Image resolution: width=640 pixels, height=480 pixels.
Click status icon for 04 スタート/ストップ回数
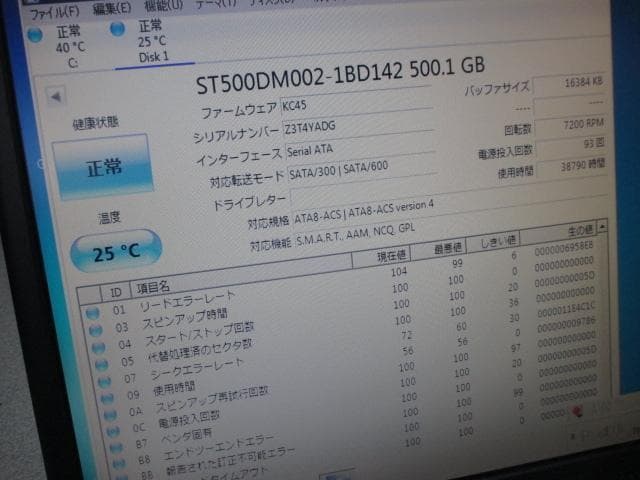pyautogui.click(x=99, y=348)
